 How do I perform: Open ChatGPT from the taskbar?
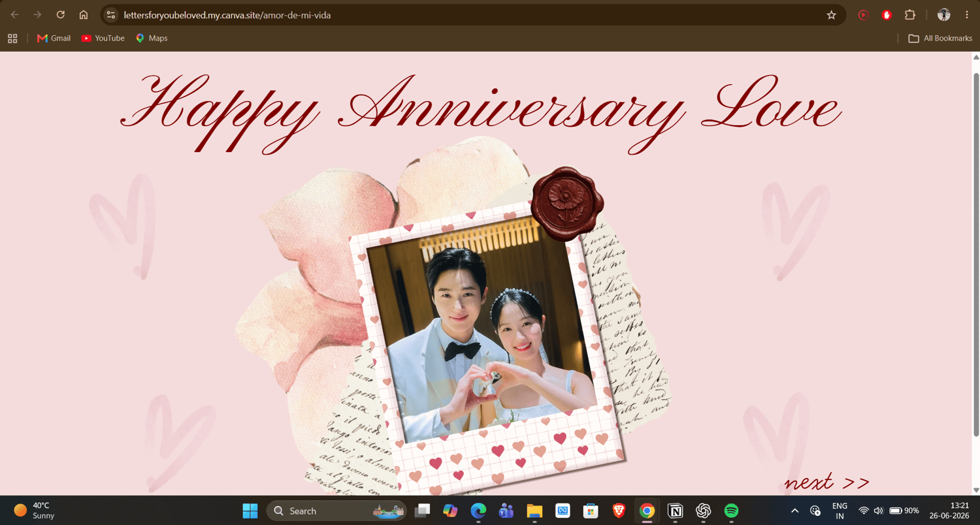coord(703,511)
